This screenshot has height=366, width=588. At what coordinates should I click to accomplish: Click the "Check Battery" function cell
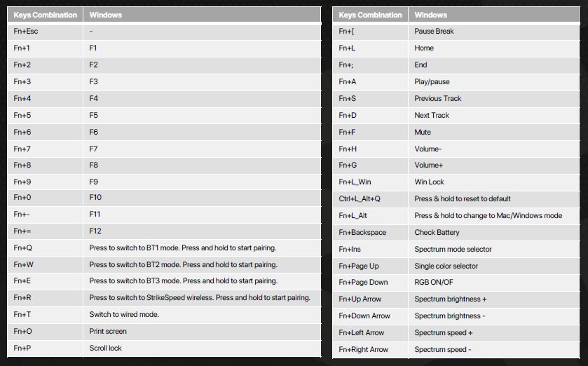pyautogui.click(x=437, y=233)
